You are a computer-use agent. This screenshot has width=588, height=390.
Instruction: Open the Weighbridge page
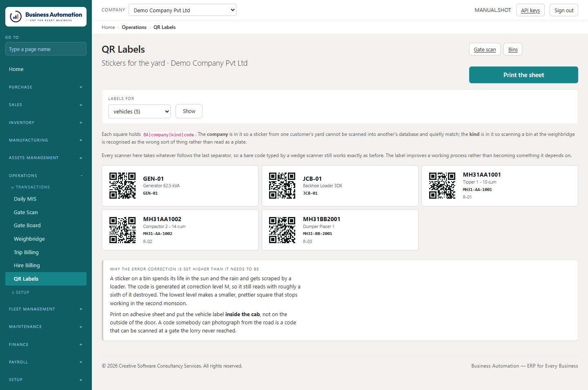pos(46,239)
